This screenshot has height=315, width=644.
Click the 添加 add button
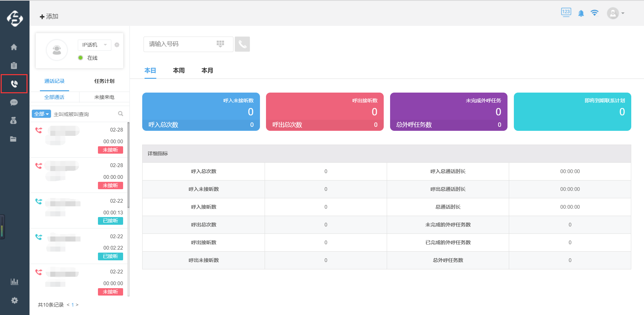[x=49, y=16]
